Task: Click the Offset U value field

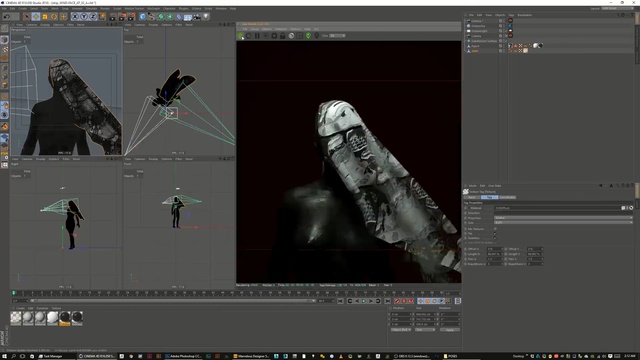Action: 494,249
